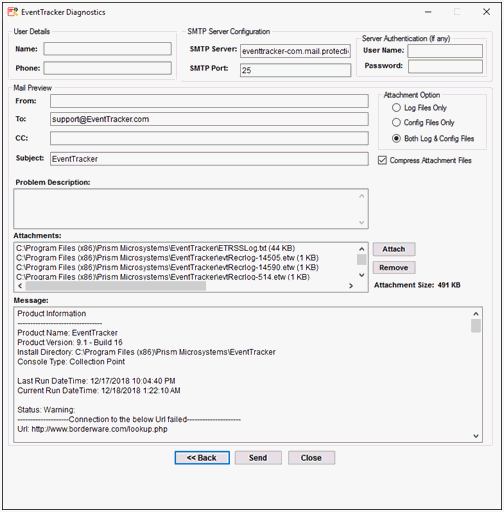Focus the authentication User Name field

pos(445,51)
